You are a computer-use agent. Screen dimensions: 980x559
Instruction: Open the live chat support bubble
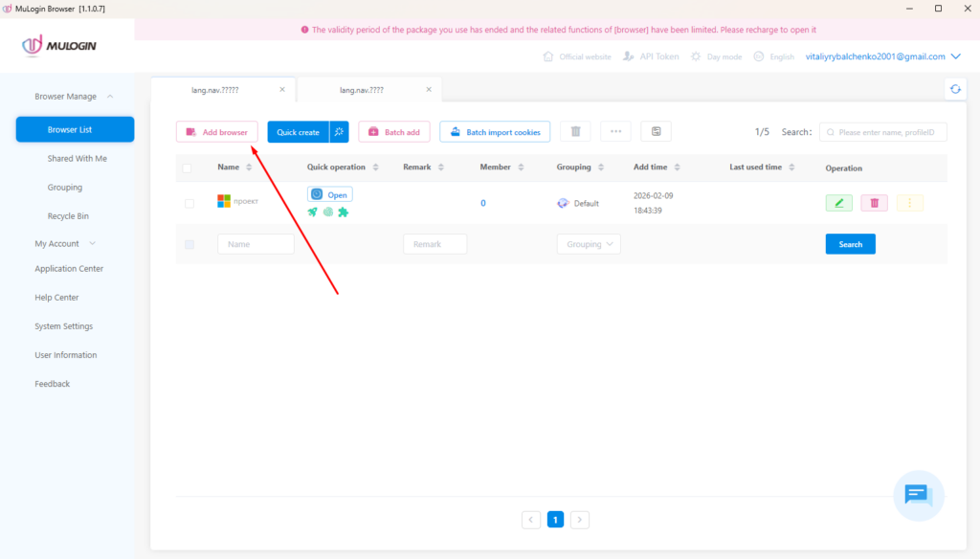(918, 494)
